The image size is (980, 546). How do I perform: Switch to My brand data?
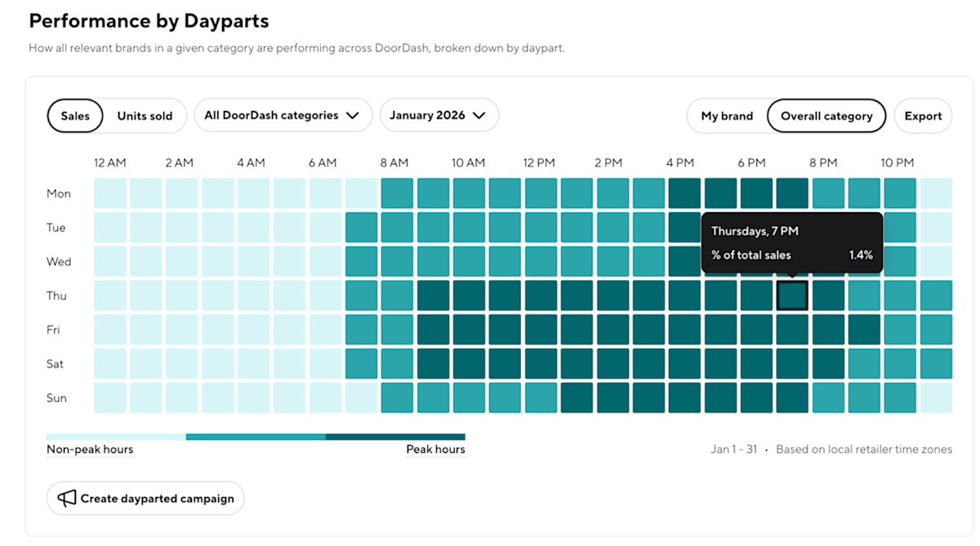(x=726, y=115)
